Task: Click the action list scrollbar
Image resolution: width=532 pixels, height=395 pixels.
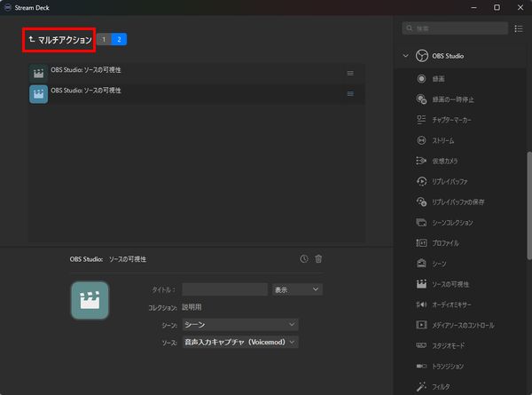Action: coord(529,206)
